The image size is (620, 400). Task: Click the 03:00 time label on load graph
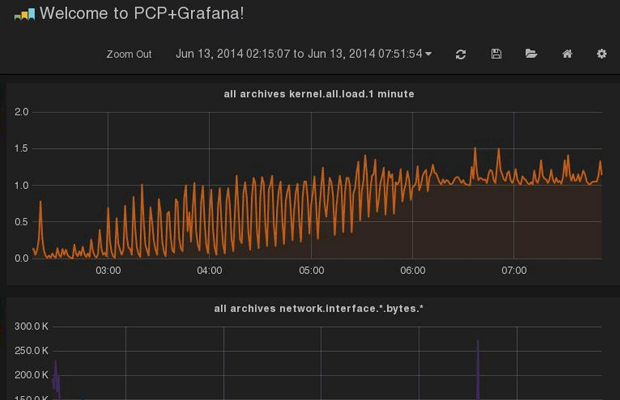(108, 271)
